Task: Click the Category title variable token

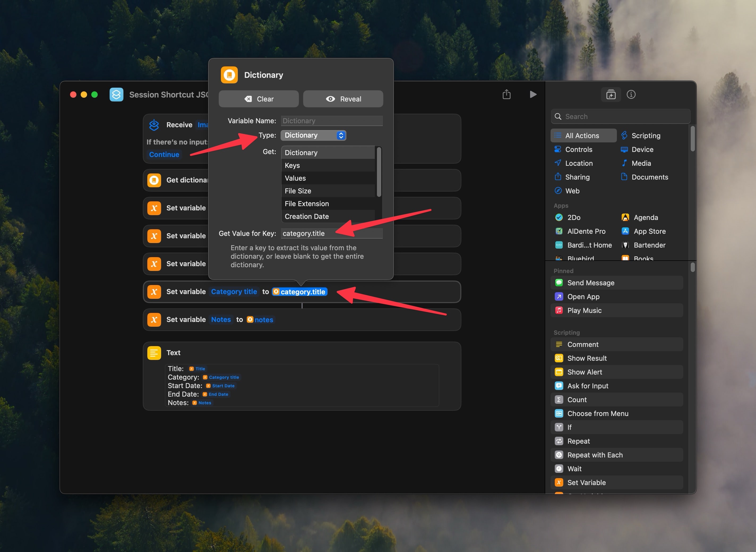Action: coord(234,292)
